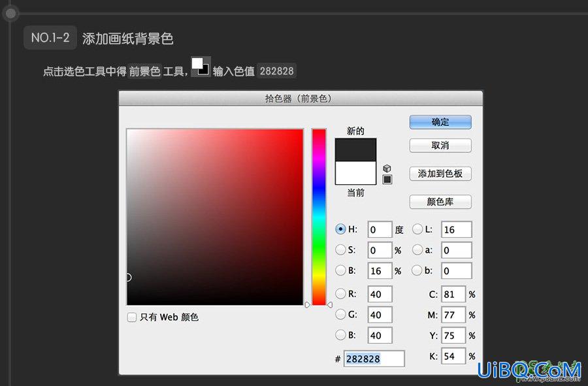588x386 pixels.
Task: Click the vertical hue spectrum slider
Action: [x=319, y=217]
